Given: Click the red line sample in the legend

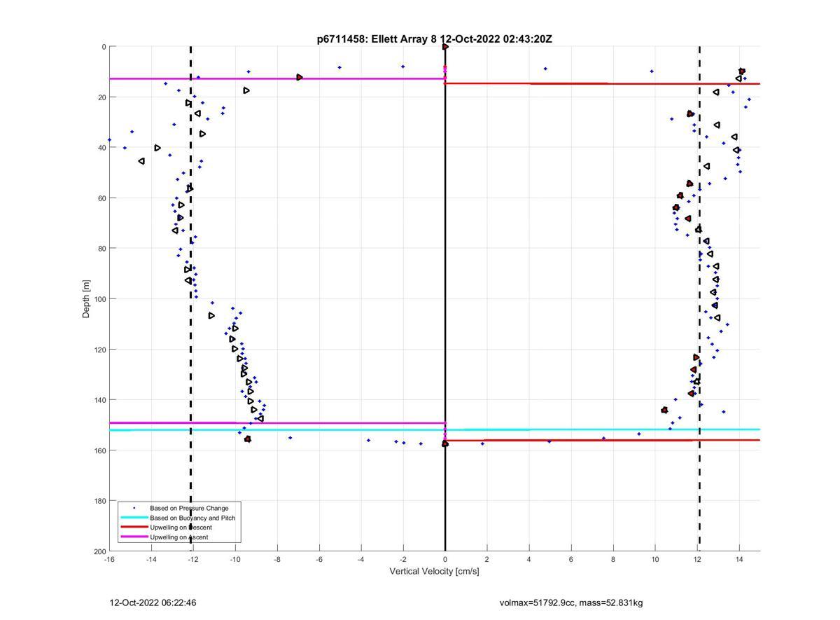Looking at the screenshot, I should [x=134, y=528].
